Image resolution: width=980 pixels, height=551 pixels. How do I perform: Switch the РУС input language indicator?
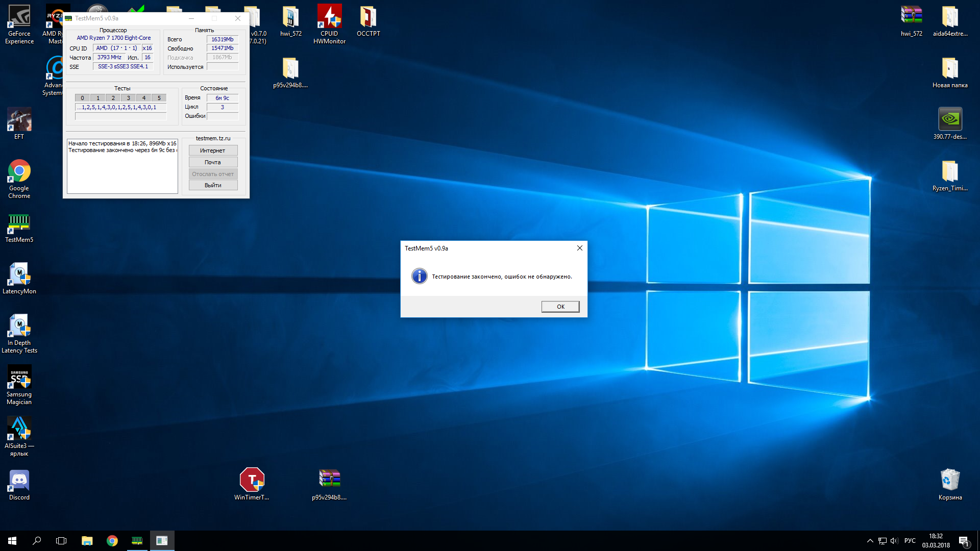[x=910, y=541]
